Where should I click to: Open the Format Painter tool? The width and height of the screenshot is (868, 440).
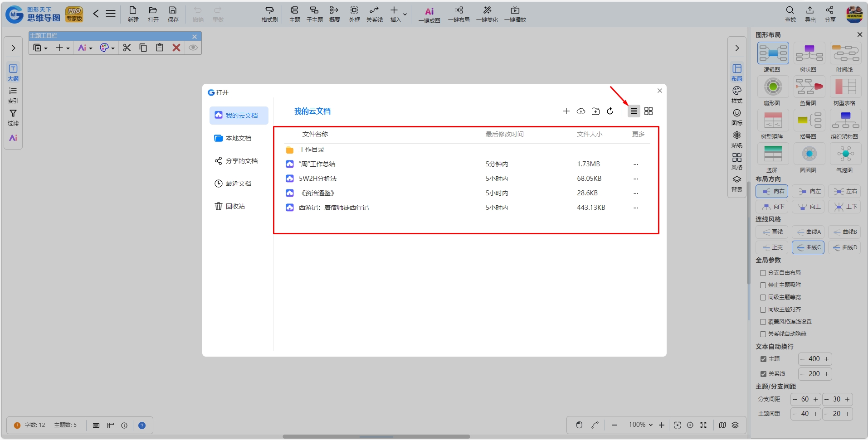[x=269, y=14]
